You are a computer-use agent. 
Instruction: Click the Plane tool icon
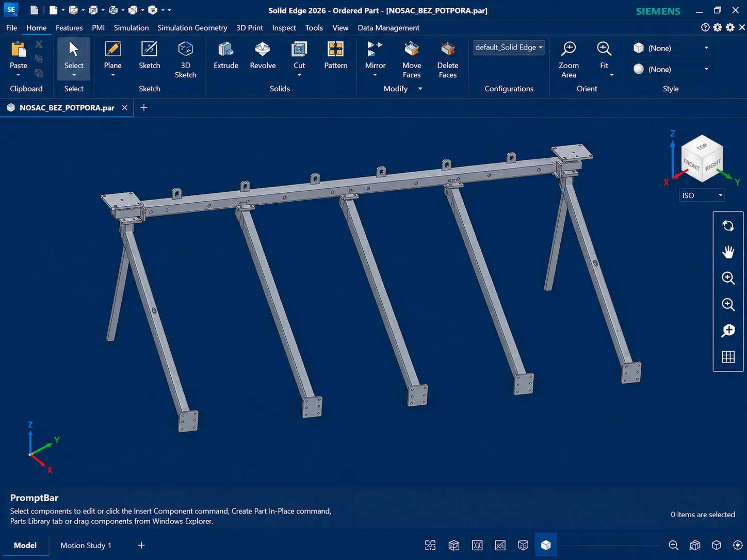tap(112, 49)
